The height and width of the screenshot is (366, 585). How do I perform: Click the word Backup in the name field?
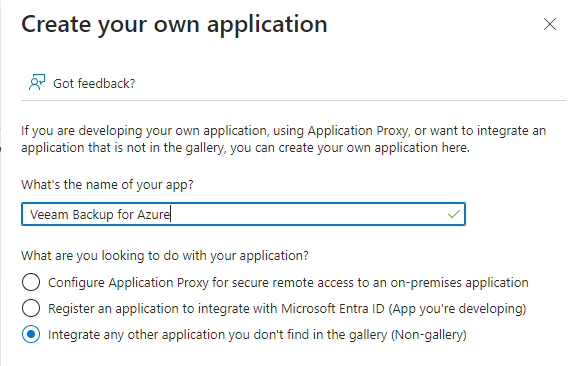(93, 215)
